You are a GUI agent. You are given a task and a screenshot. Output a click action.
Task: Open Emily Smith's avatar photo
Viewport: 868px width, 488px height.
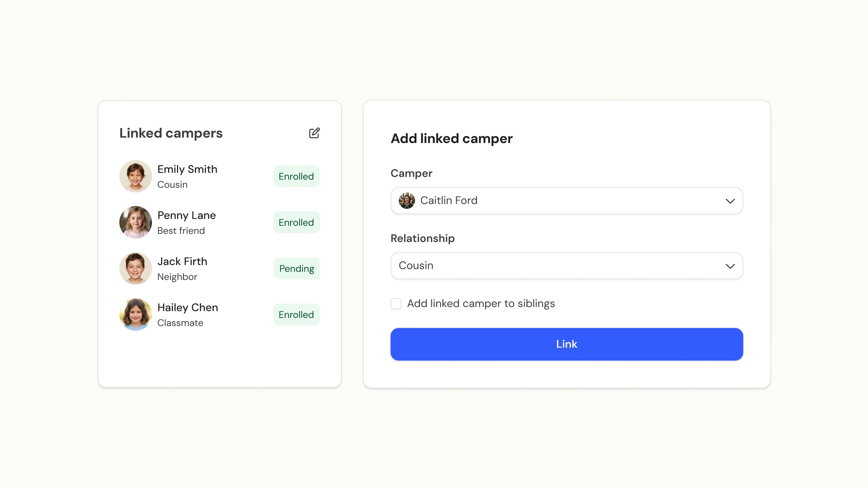point(135,176)
